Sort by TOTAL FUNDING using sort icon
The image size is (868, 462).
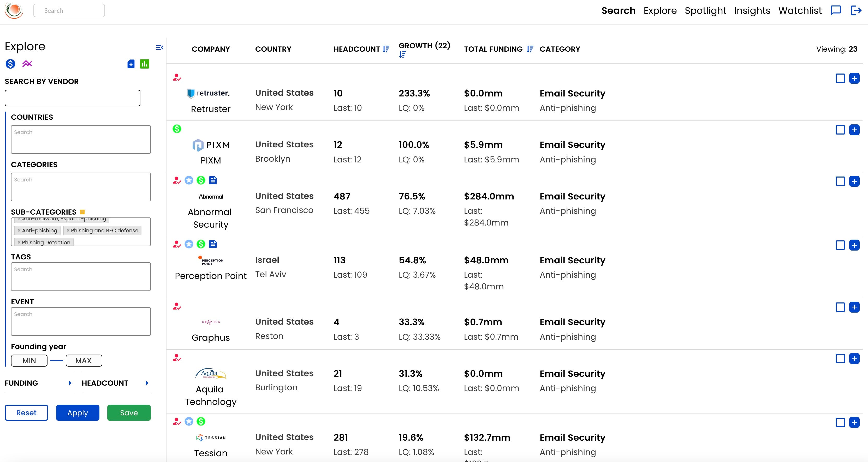[x=530, y=49]
